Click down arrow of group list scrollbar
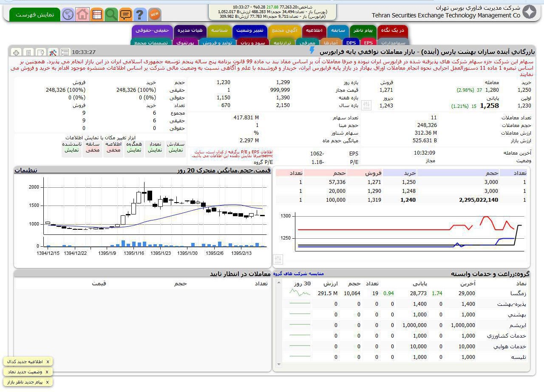The width and height of the screenshot is (544, 392). tap(279, 364)
